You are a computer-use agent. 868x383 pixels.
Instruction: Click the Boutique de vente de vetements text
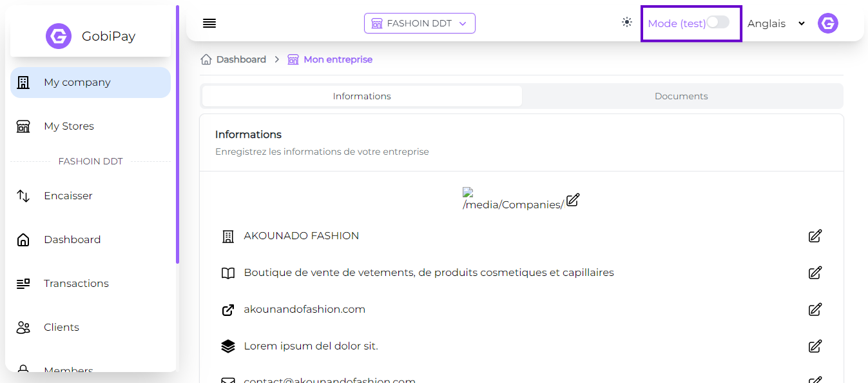[429, 273]
